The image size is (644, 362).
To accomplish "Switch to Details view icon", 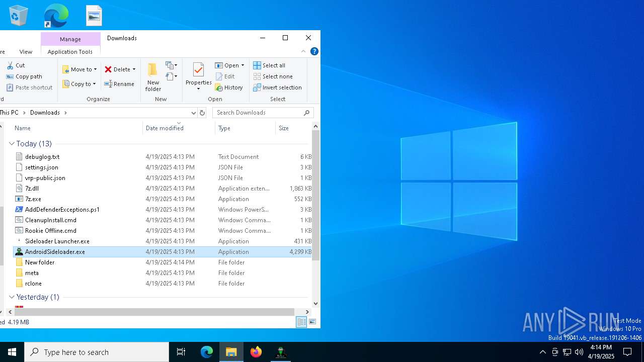I will pos(301,322).
